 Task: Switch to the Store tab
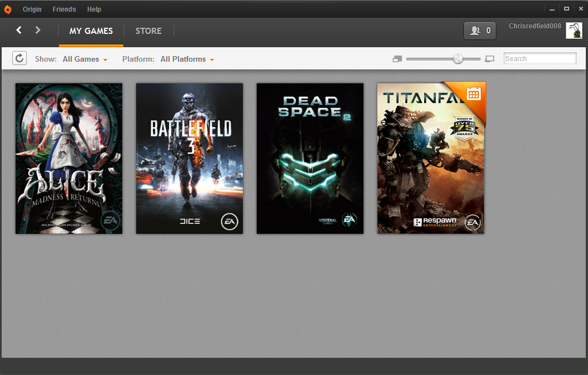(x=148, y=31)
